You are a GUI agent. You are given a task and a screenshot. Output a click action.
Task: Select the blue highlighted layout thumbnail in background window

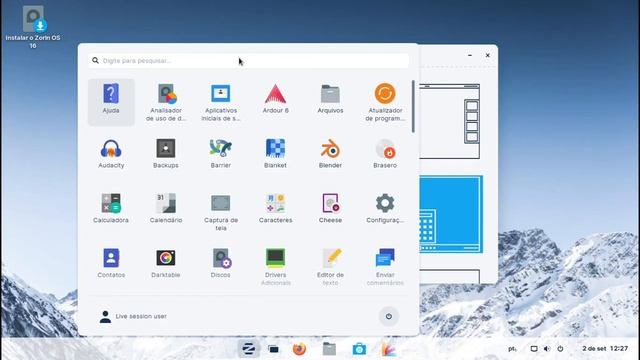point(451,214)
